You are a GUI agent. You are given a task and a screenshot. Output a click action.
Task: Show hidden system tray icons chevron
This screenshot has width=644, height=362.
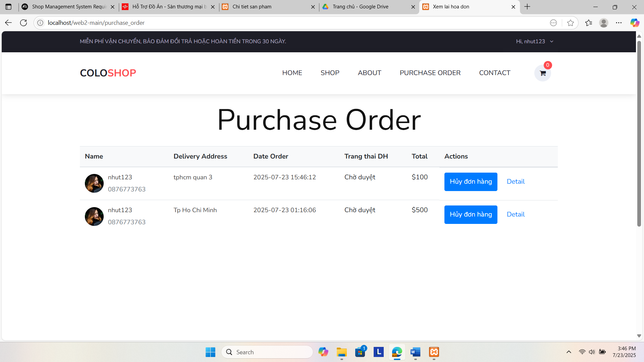coord(569,352)
